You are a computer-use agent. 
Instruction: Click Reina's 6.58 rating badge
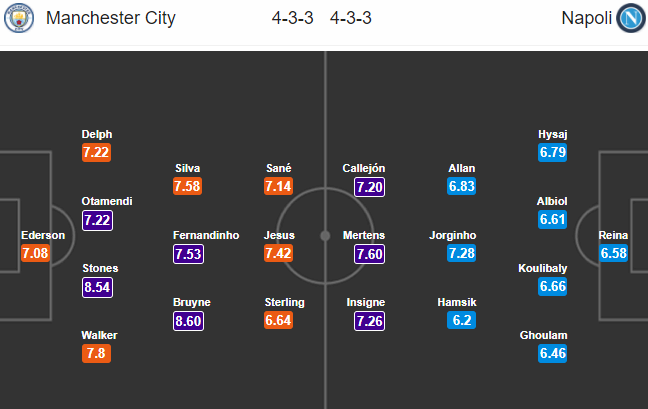614,253
